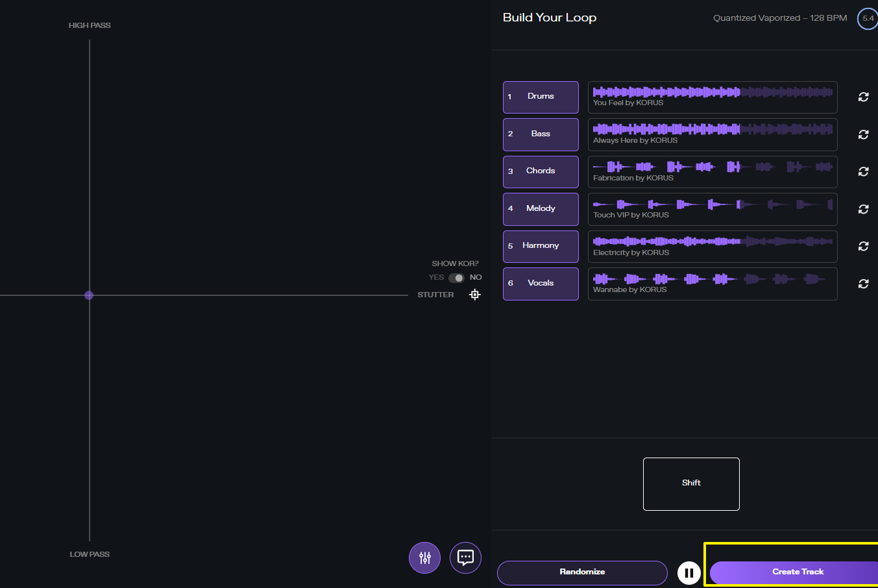
Task: Toggle the Melody track pad
Action: coord(541,209)
